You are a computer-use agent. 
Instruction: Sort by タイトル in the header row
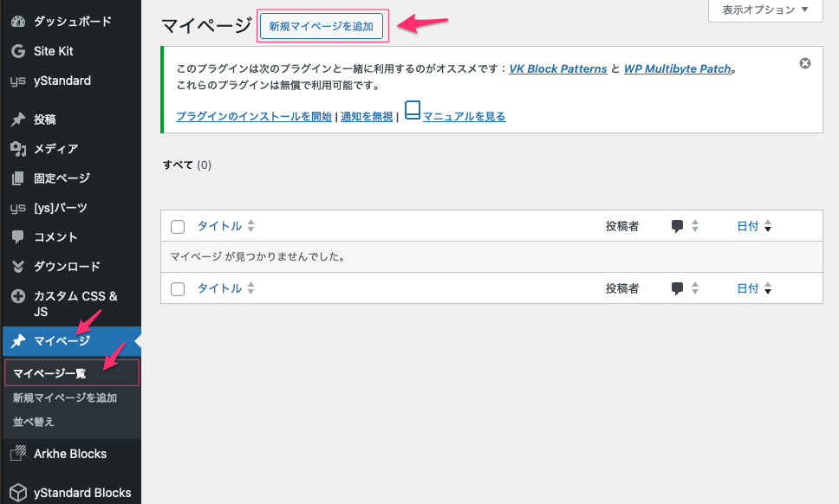click(x=219, y=226)
